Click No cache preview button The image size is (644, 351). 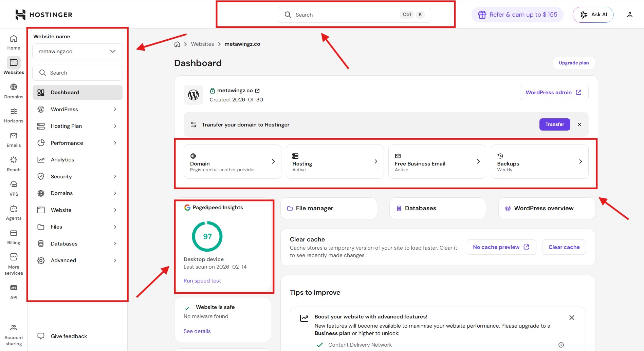(x=501, y=247)
